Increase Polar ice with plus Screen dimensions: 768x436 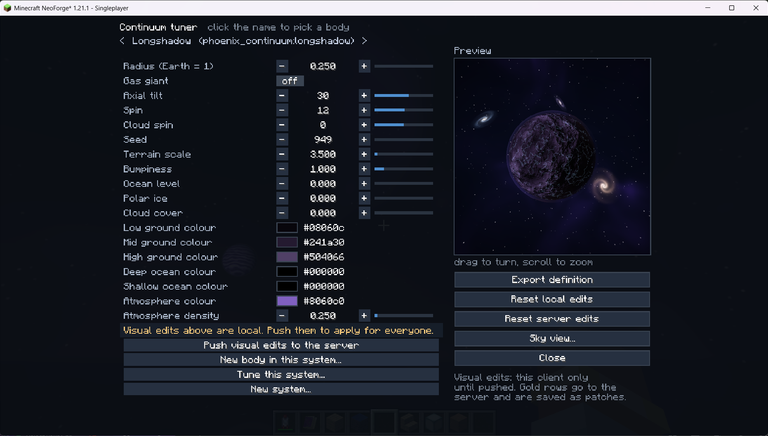point(364,198)
